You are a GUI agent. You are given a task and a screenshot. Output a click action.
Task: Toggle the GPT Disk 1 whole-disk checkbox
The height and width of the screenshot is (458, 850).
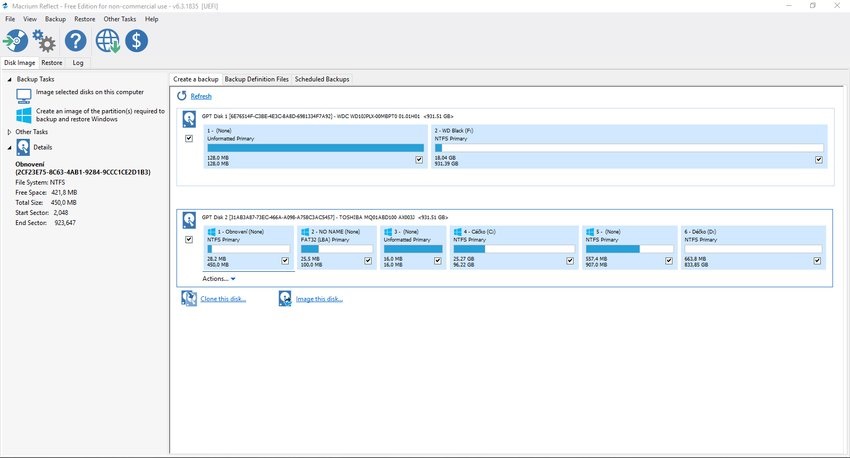click(x=189, y=138)
